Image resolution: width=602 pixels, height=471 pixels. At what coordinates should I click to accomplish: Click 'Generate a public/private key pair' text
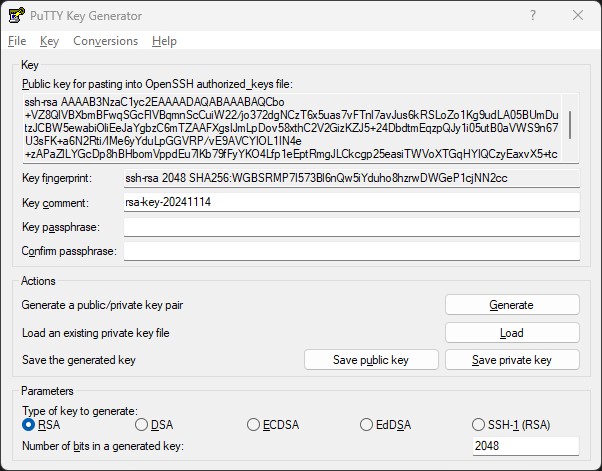(x=102, y=305)
